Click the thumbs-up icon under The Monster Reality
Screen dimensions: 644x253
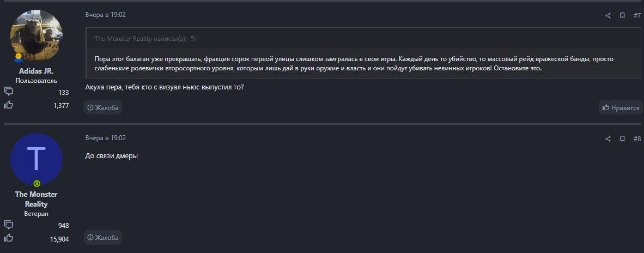point(9,238)
